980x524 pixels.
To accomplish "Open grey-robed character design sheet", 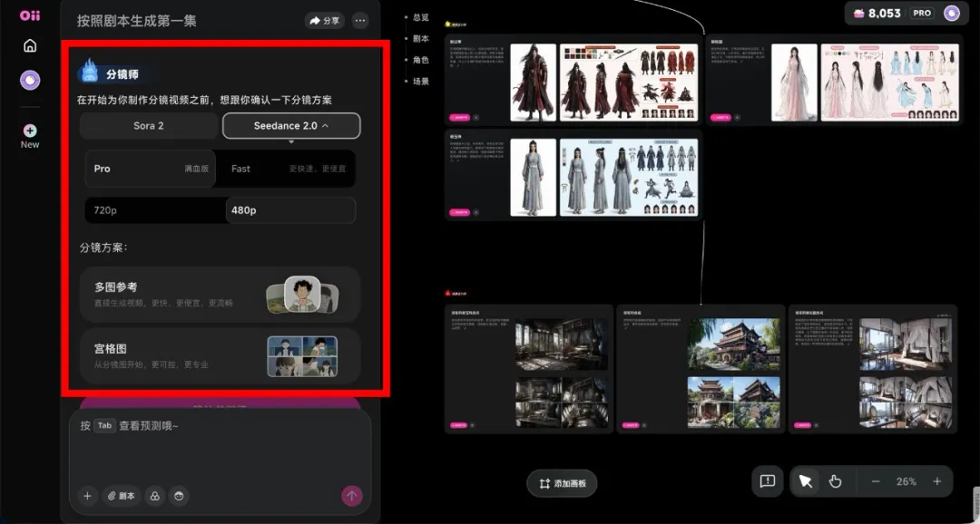I will [629, 178].
